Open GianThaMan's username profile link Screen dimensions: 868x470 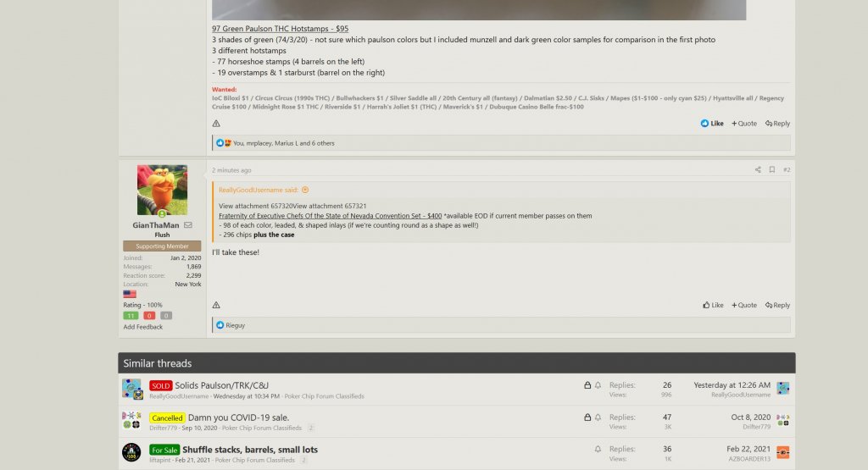(156, 225)
